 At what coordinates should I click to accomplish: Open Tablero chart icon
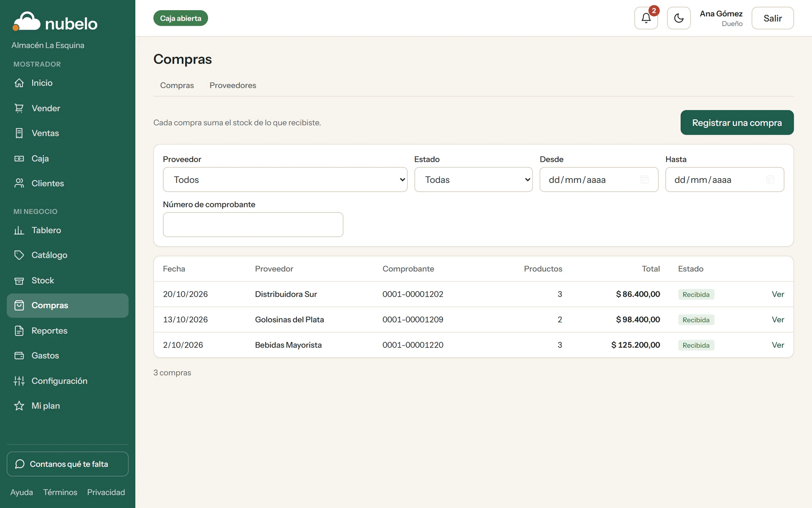[x=19, y=230]
